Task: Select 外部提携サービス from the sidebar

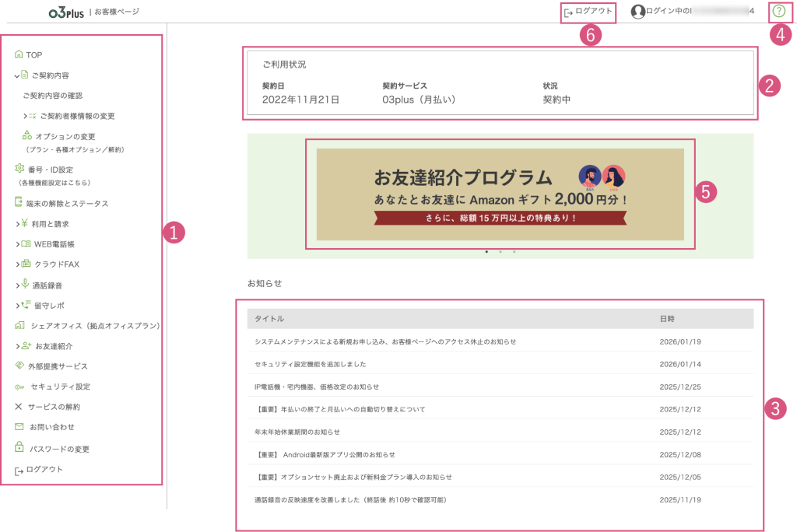Action: [x=58, y=366]
